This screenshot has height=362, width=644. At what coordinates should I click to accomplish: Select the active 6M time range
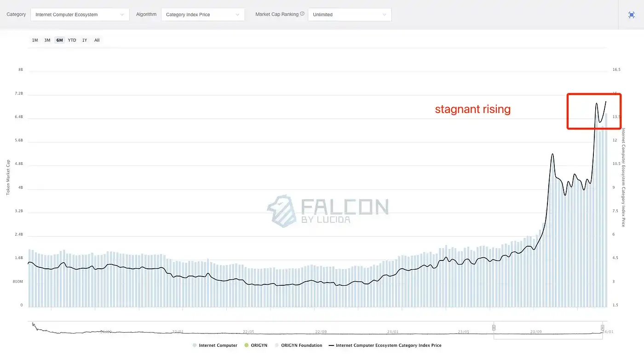(x=60, y=40)
